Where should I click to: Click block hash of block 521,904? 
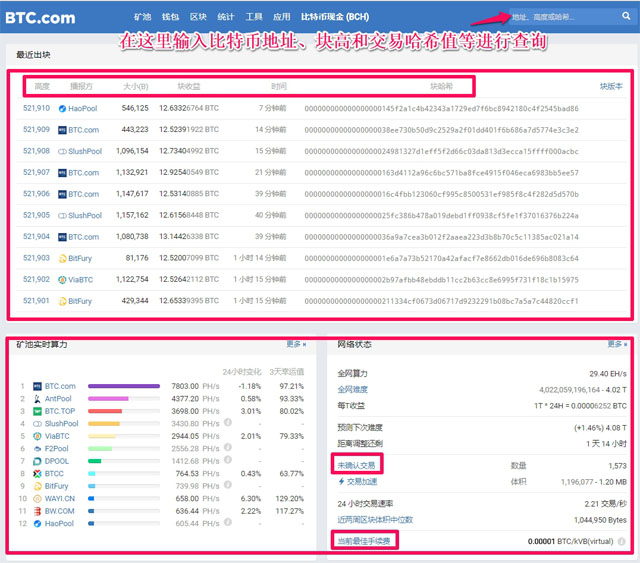[441, 237]
